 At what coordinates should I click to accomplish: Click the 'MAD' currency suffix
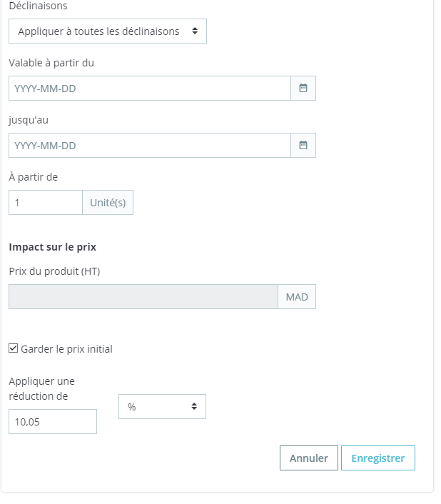click(297, 297)
